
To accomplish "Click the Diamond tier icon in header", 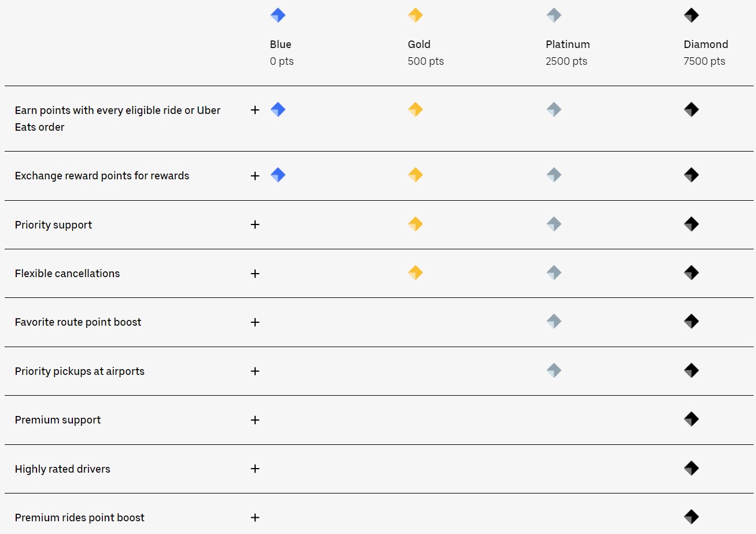I will [x=691, y=16].
